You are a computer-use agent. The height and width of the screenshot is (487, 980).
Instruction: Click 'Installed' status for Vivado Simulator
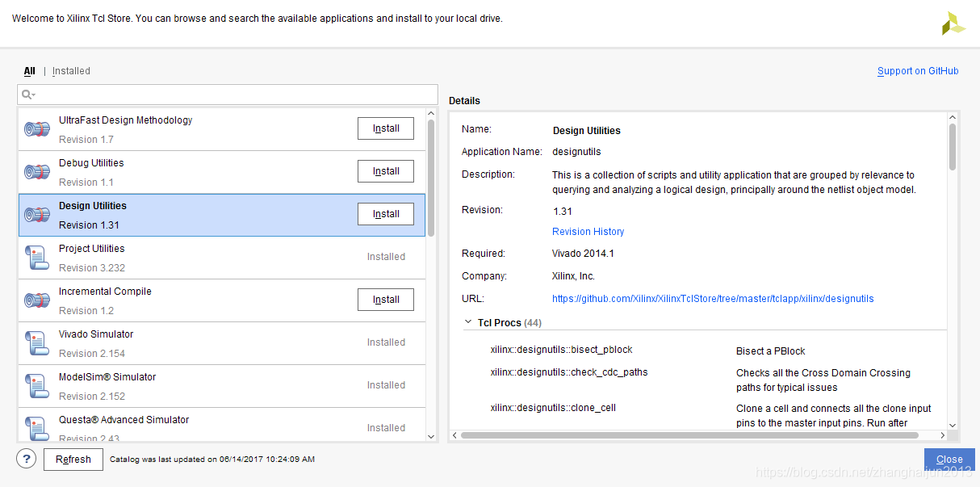pos(386,342)
